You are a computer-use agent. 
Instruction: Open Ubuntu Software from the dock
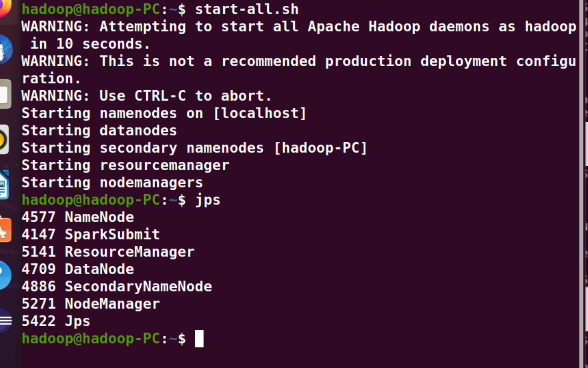tap(5, 229)
